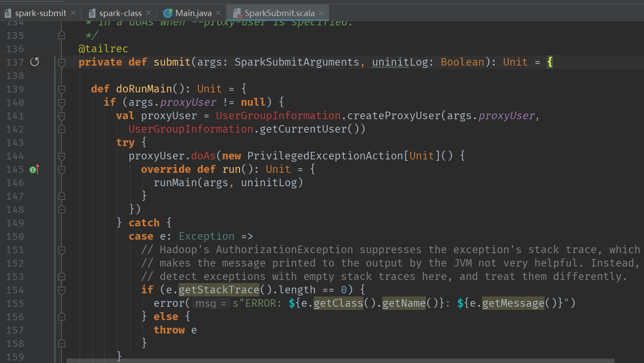
Task: Click the implements-method gutter icon on line 145
Action: pos(35,169)
